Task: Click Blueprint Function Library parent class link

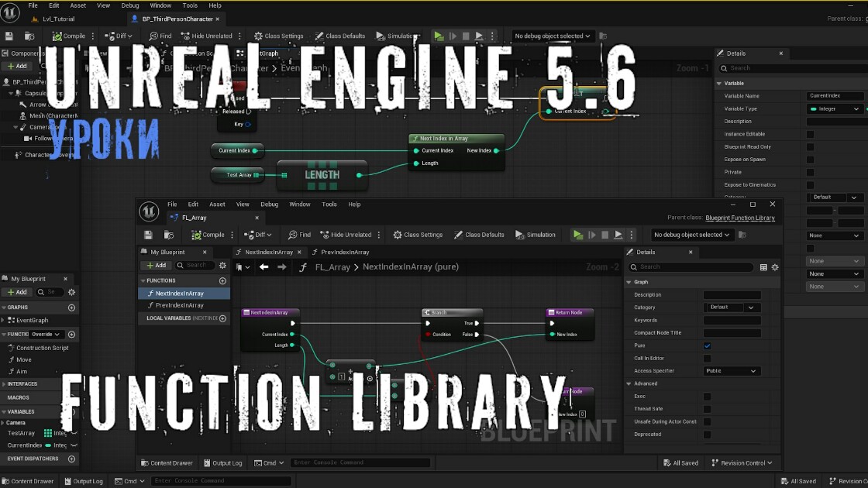Action: 740,218
